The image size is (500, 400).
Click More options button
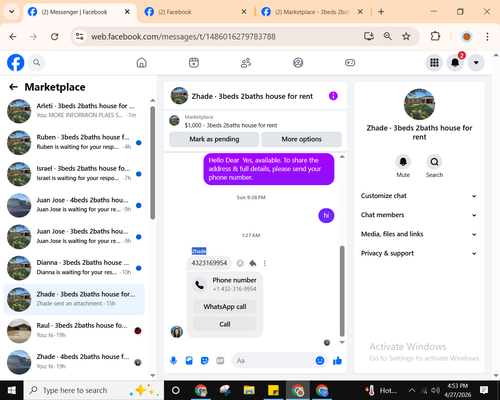click(301, 139)
